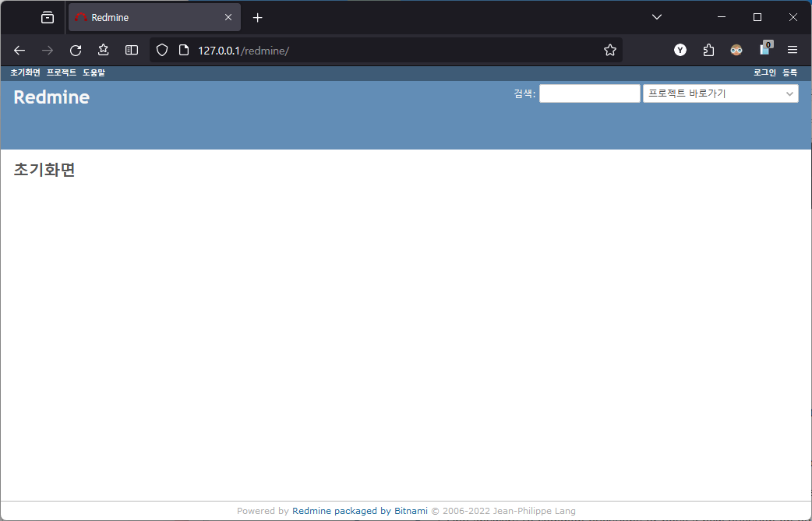Click the address bar showing 127.0.0.1/redmine/
Screen dimensions: 812x521
[386, 50]
